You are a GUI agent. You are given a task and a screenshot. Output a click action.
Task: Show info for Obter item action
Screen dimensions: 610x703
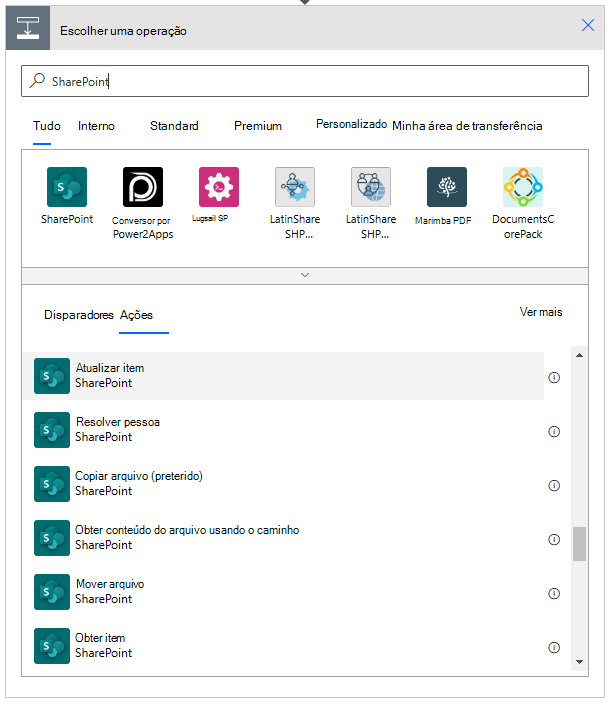tap(554, 647)
